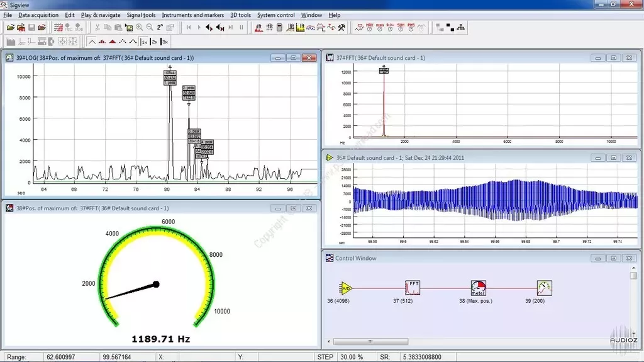The height and width of the screenshot is (362, 644).
Task: Click the 39 (200) log block
Action: (x=544, y=288)
